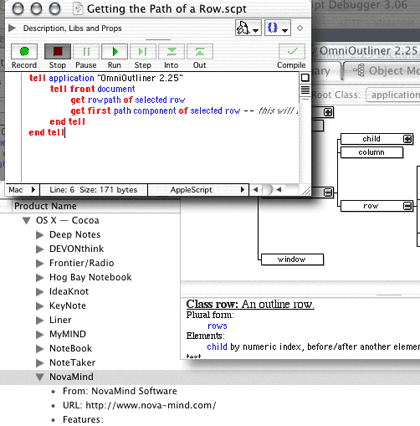
Task: Select the URL: http://www.nova-mind.com/ line
Action: point(139,405)
